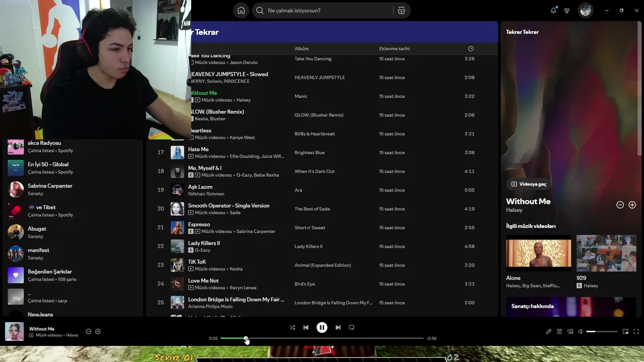Open album link Manic
This screenshot has width=644, height=362.
[x=301, y=97]
